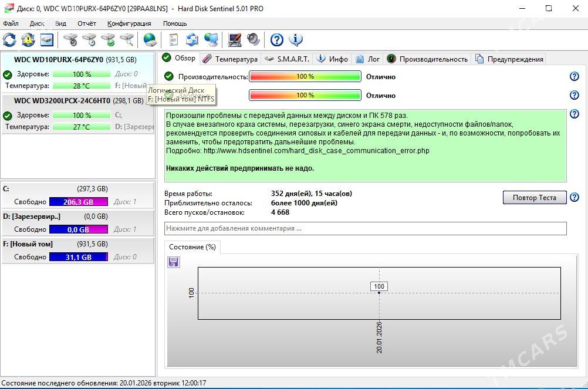Open the Температура tab
Image resolution: width=588 pixels, height=389 pixels.
230,59
